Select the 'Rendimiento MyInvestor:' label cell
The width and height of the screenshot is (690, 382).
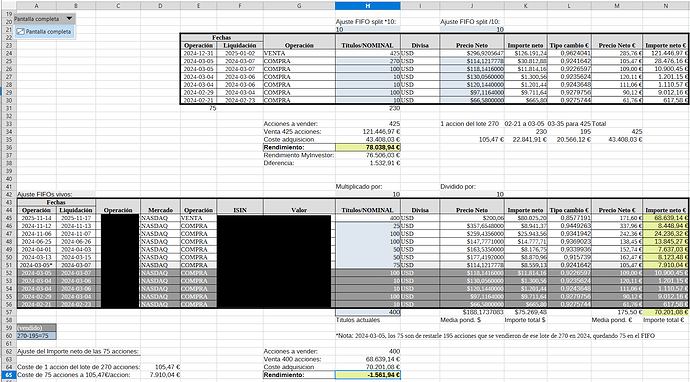[299, 155]
